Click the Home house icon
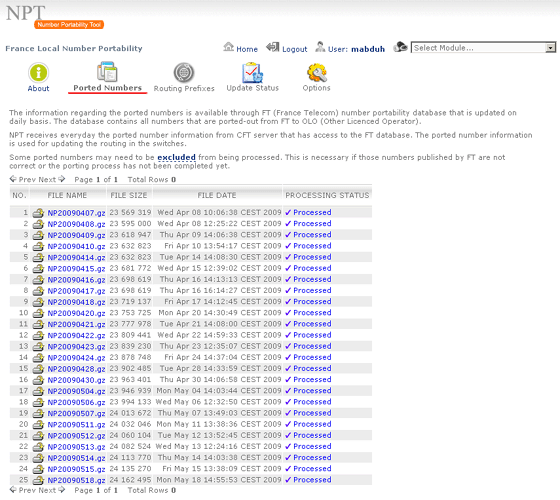This screenshot has width=560, height=500. [x=229, y=47]
